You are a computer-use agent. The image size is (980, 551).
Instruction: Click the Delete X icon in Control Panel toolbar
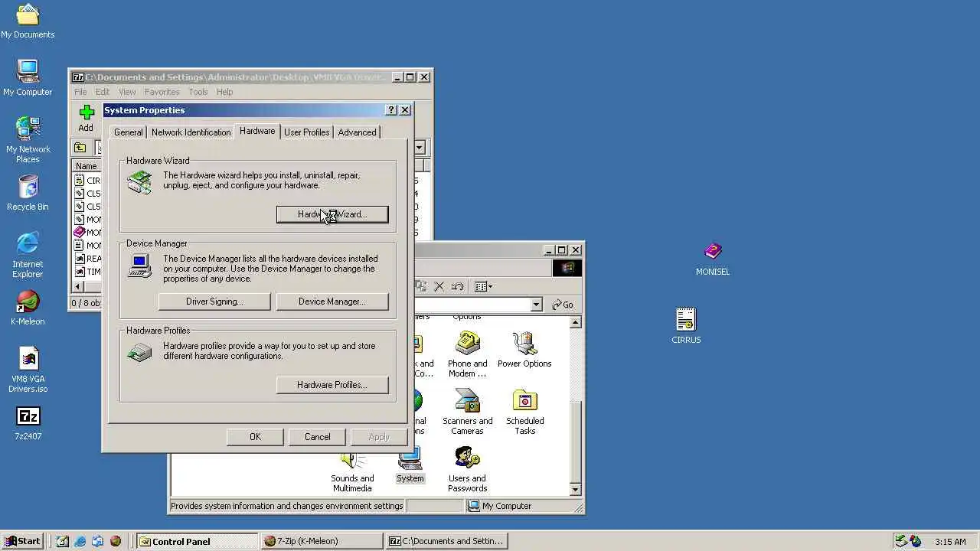[x=439, y=286]
